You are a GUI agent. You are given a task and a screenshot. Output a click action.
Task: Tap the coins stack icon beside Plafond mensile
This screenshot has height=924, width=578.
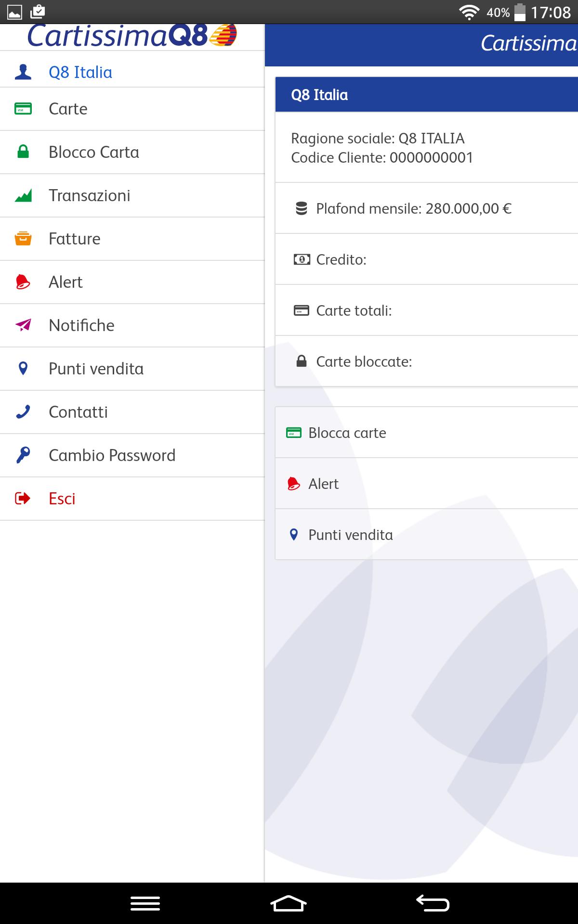click(302, 208)
